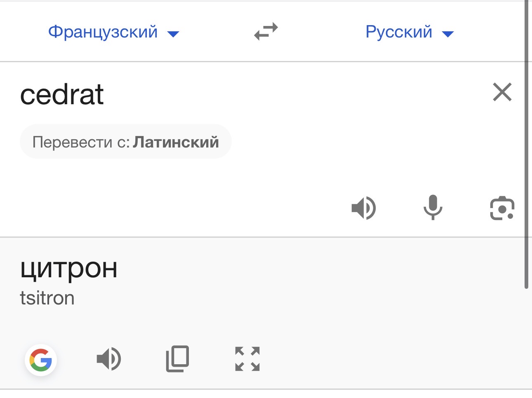Click the arrow beside Французский
Screen dimensions: 532x398
coord(173,34)
